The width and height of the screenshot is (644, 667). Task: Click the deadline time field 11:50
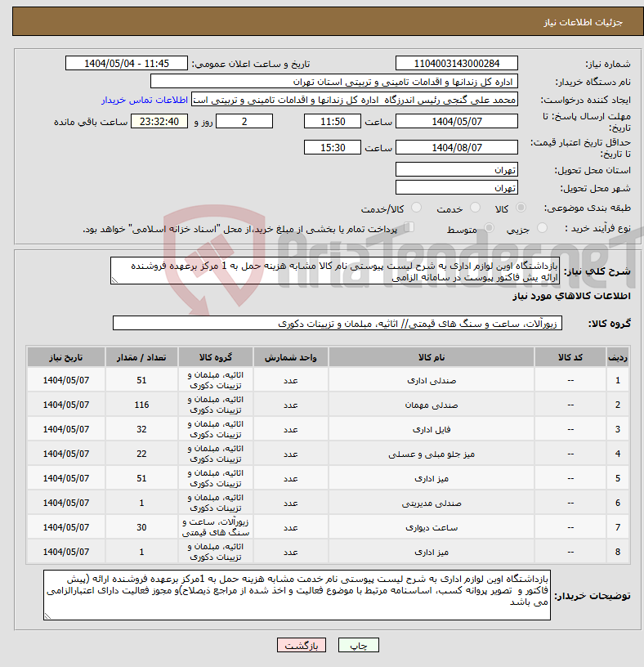(332, 122)
